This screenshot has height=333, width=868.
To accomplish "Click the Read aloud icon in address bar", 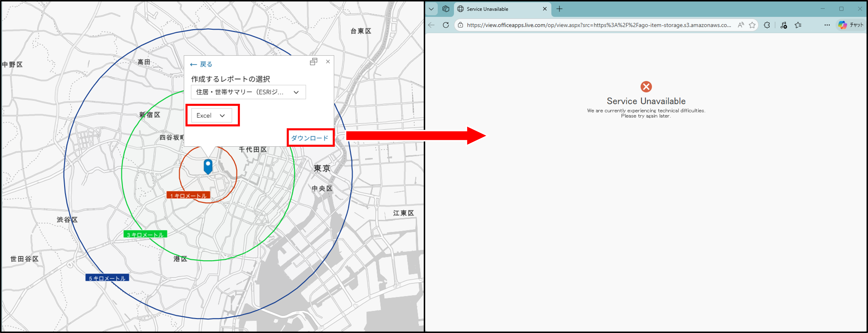I will point(741,25).
